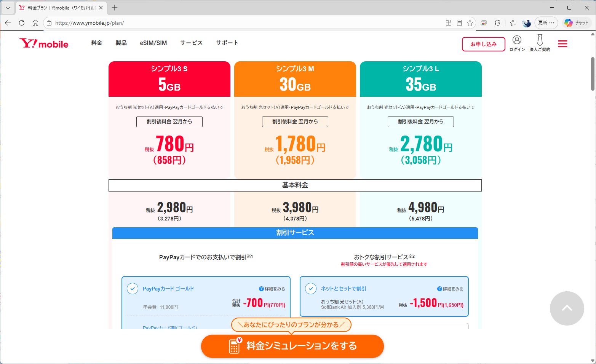596x364 pixels.
Task: Click the あなたにぴったりのプランが分かる bubble
Action: 291,325
